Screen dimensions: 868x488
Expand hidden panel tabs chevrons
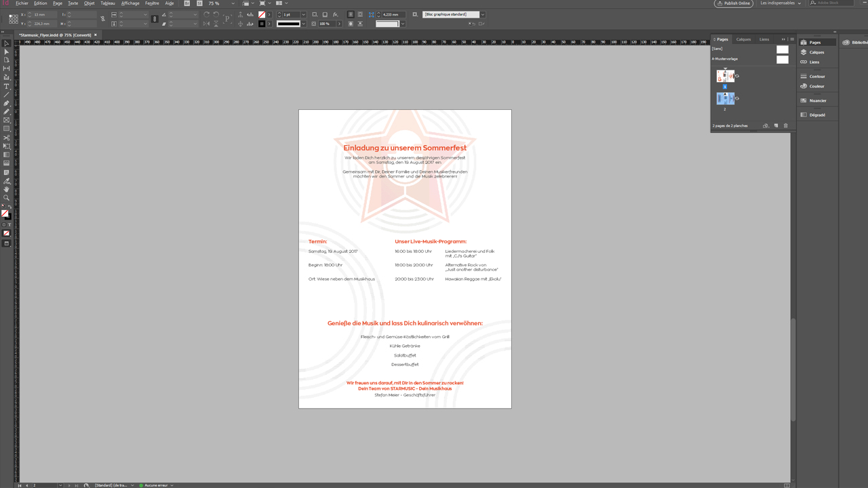(783, 39)
